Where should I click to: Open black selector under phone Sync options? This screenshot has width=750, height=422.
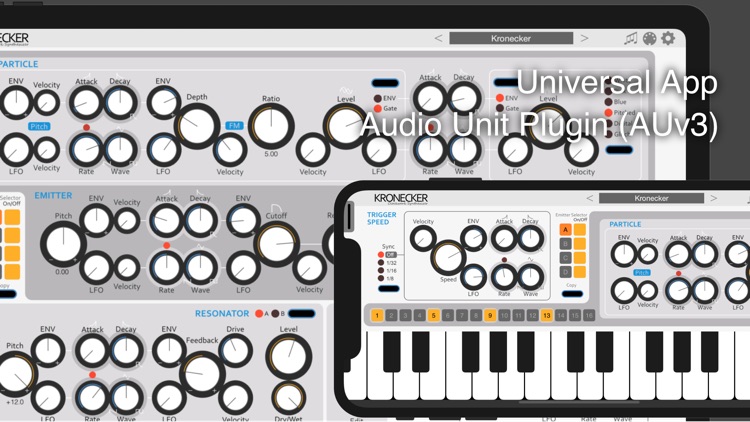click(388, 289)
